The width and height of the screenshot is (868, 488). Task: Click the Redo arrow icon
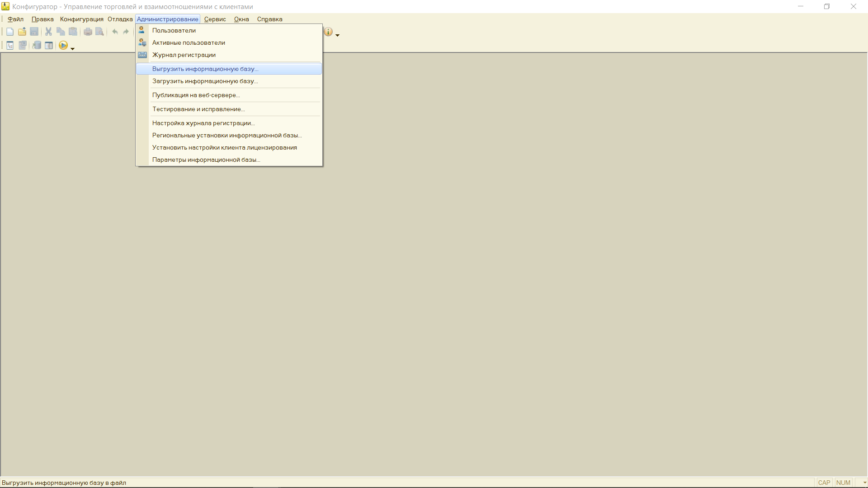point(126,32)
